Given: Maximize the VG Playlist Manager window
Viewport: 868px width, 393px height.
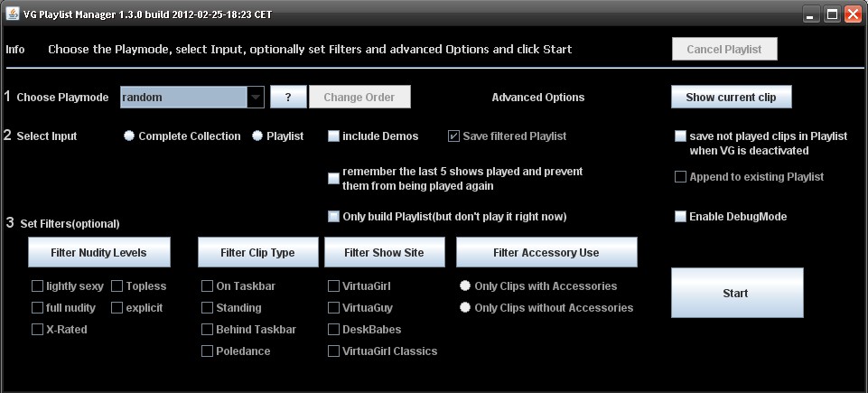Looking at the screenshot, I should click(832, 14).
